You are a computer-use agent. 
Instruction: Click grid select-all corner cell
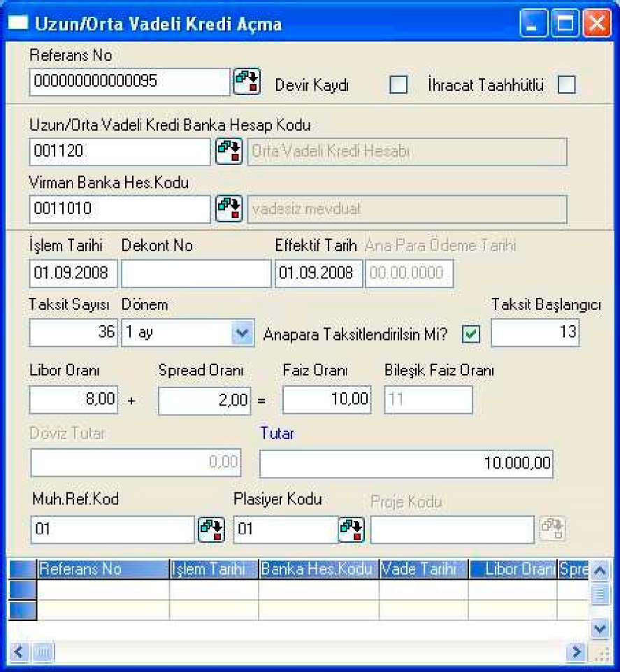22,569
